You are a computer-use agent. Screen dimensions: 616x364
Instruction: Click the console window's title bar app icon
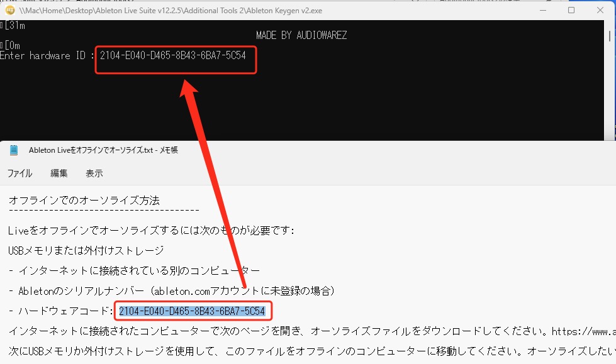[x=10, y=10]
